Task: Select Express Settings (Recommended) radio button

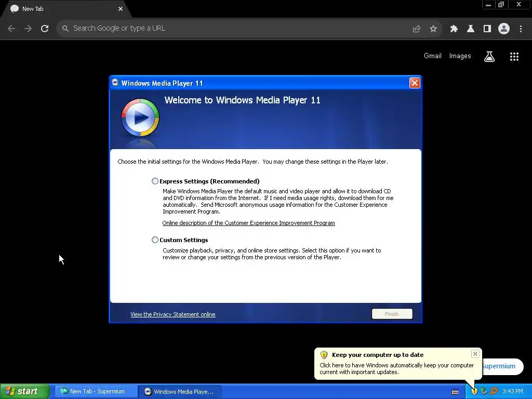Action: pos(155,181)
